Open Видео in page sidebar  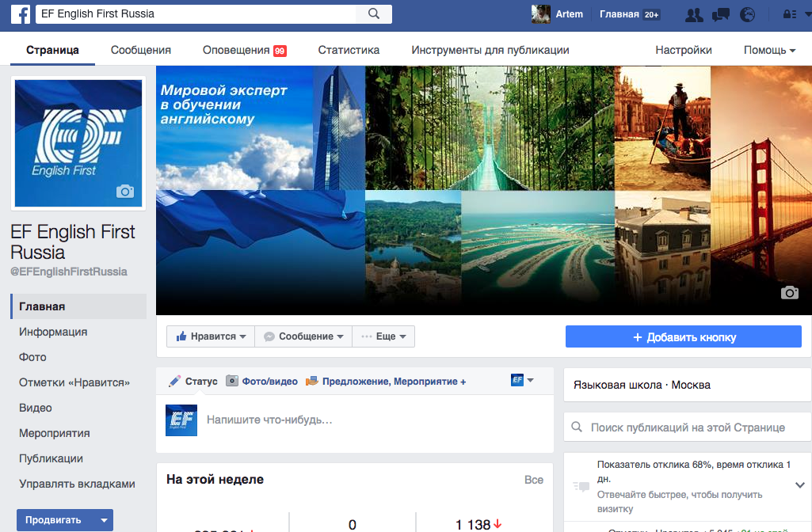(35, 408)
